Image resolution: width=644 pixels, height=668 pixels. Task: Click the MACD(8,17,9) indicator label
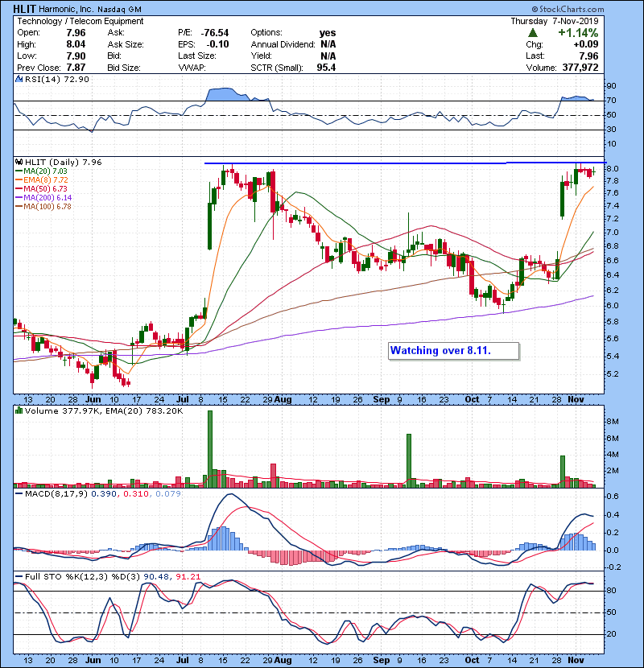(x=56, y=494)
